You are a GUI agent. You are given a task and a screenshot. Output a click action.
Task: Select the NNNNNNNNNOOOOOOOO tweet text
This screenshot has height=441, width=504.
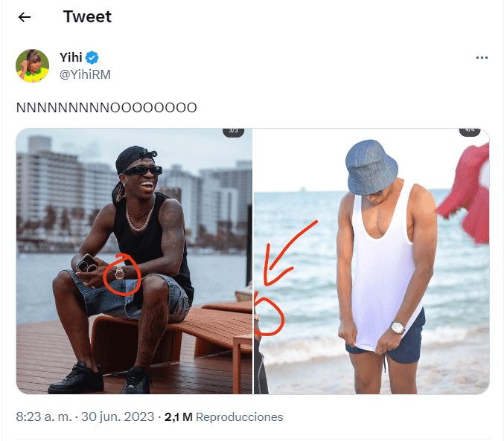click(x=106, y=108)
